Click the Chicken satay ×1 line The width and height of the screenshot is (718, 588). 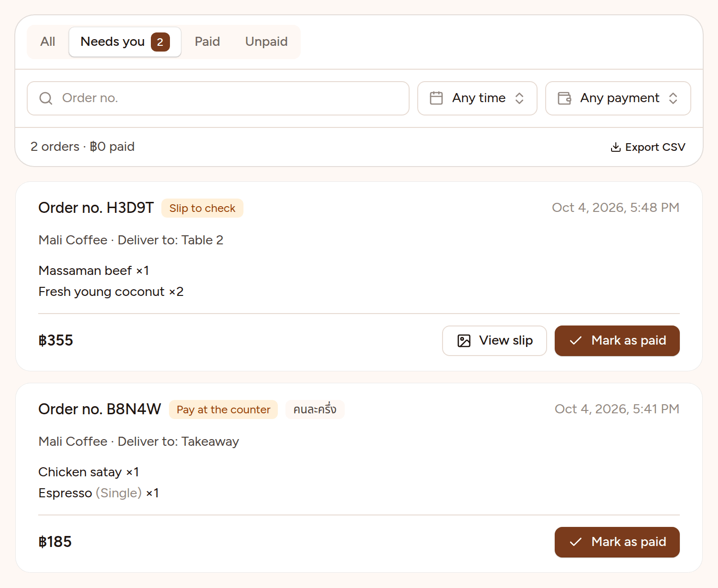pyautogui.click(x=89, y=472)
